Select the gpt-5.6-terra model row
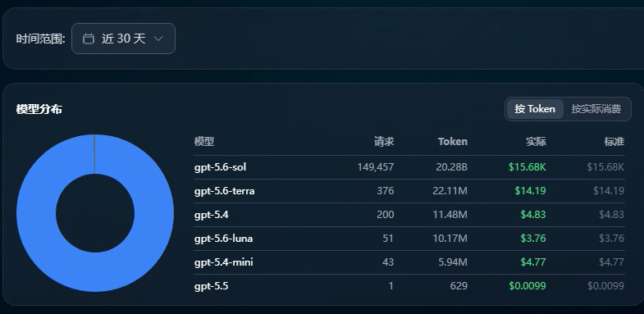644x314 pixels. click(409, 191)
